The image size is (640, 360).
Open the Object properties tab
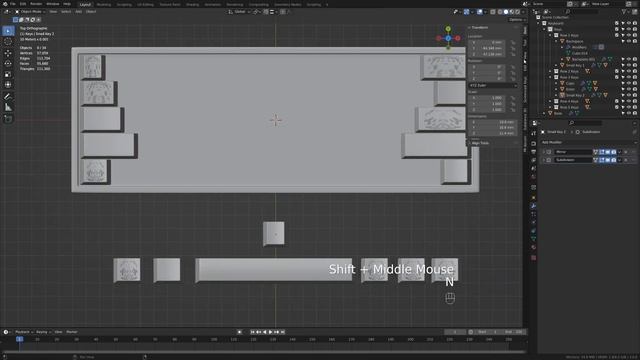click(x=533, y=198)
